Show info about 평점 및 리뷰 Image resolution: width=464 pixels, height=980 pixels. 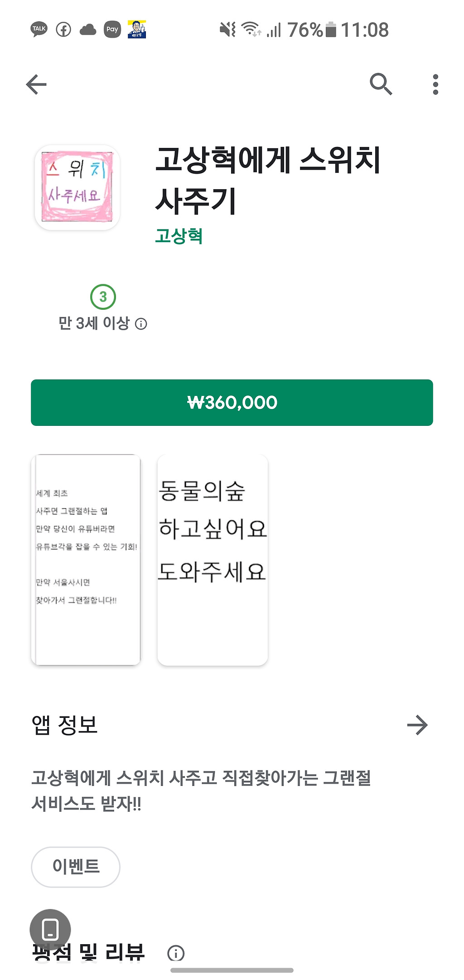176,953
